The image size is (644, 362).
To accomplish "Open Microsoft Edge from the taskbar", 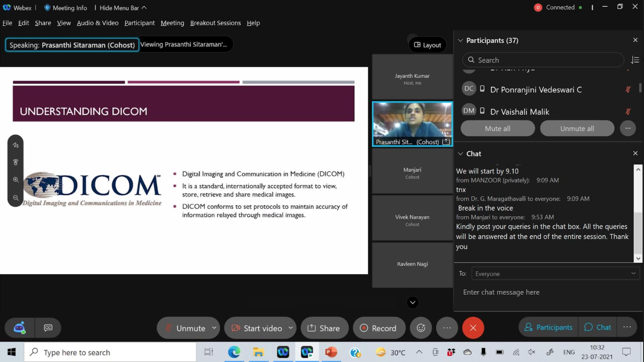I will click(234, 352).
